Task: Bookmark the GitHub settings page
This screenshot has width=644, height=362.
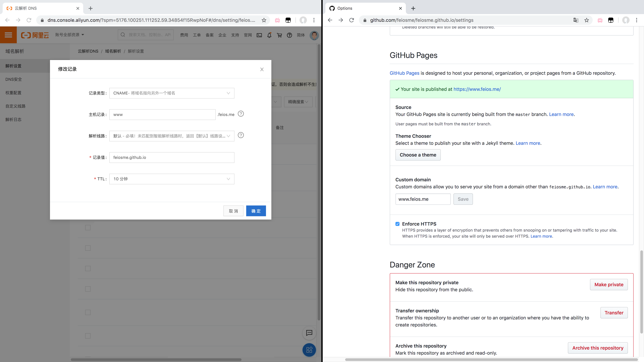Action: click(586, 20)
